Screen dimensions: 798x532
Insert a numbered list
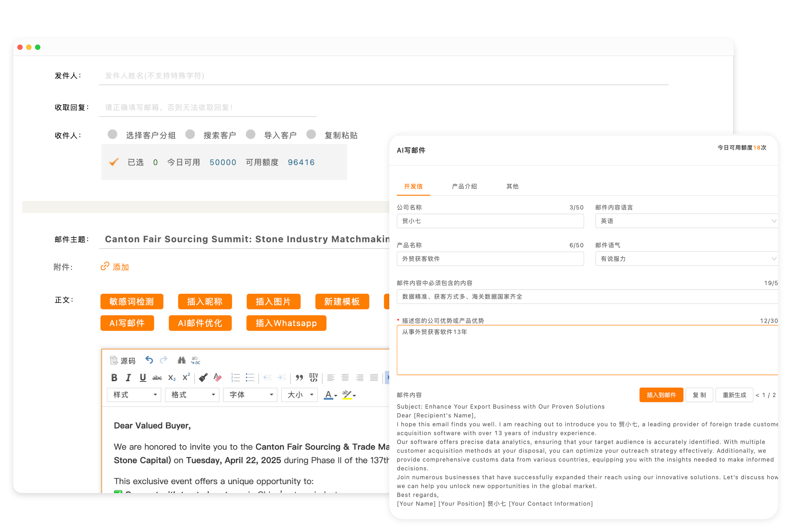point(235,378)
